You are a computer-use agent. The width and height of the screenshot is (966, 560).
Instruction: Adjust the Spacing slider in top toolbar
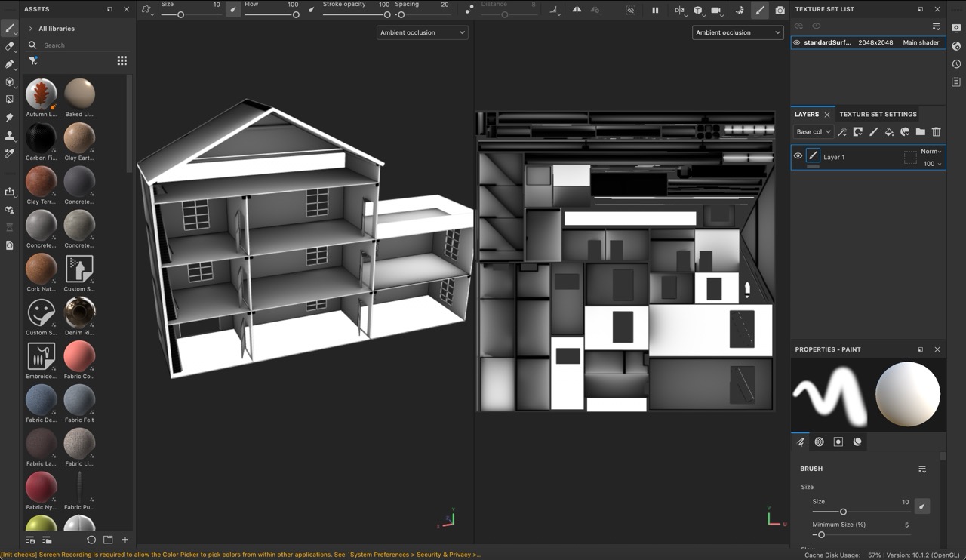(423, 14)
